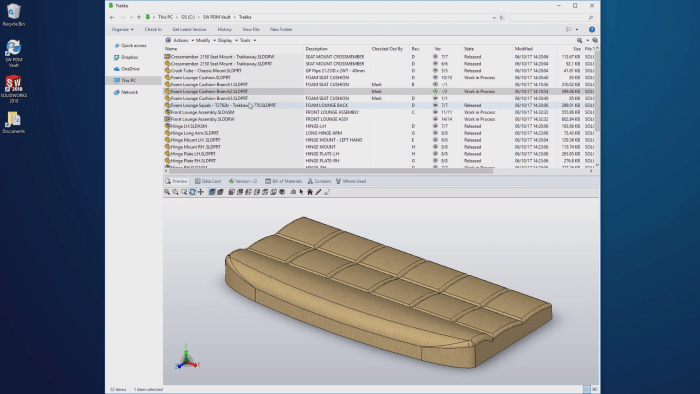
Task: Click 'OS (C:)' in the address path
Action: (188, 17)
